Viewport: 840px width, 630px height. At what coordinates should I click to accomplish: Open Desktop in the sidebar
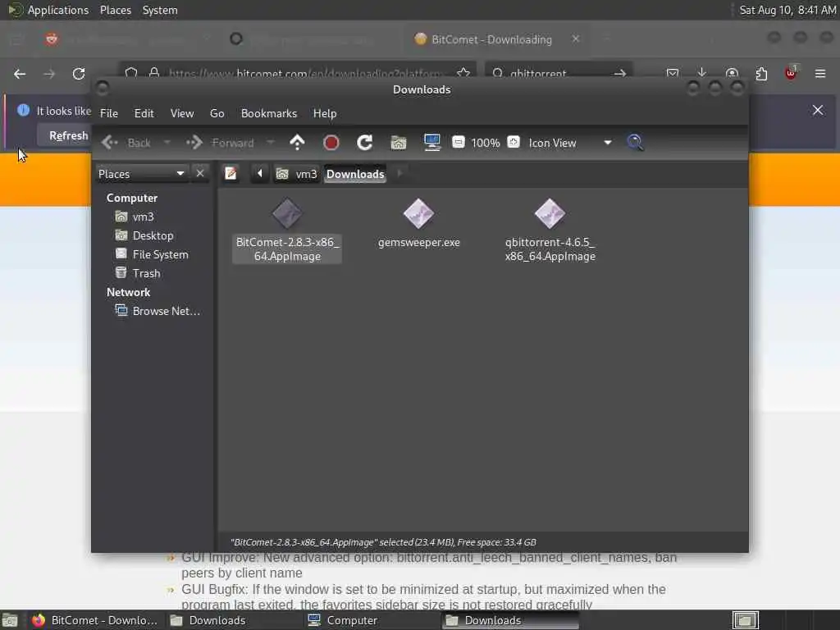[x=152, y=235]
